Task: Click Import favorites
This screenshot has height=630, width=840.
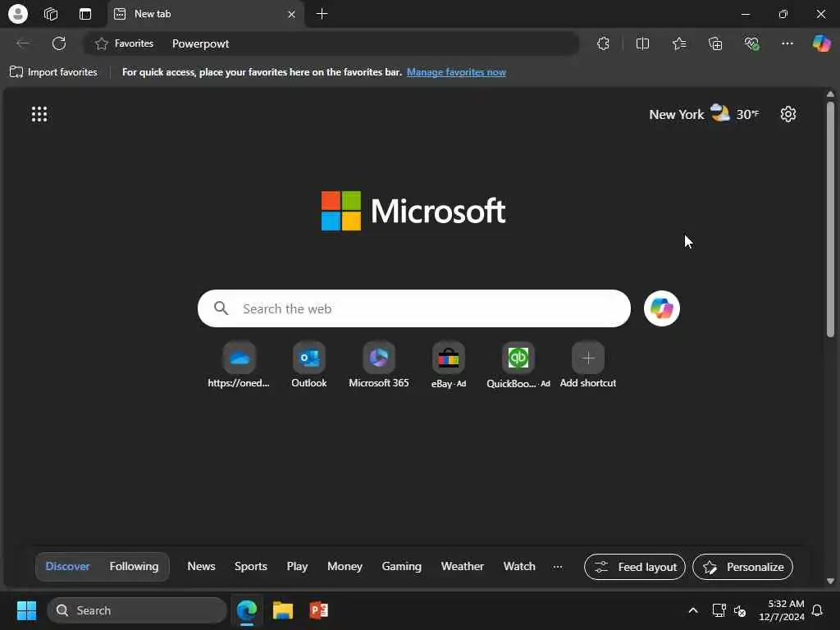Action: pos(53,72)
